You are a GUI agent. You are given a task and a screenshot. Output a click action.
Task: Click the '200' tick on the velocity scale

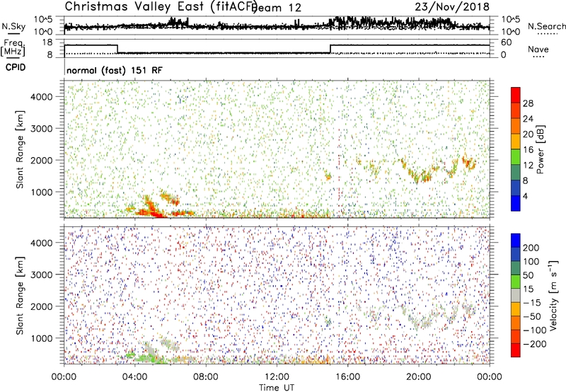tap(531, 248)
